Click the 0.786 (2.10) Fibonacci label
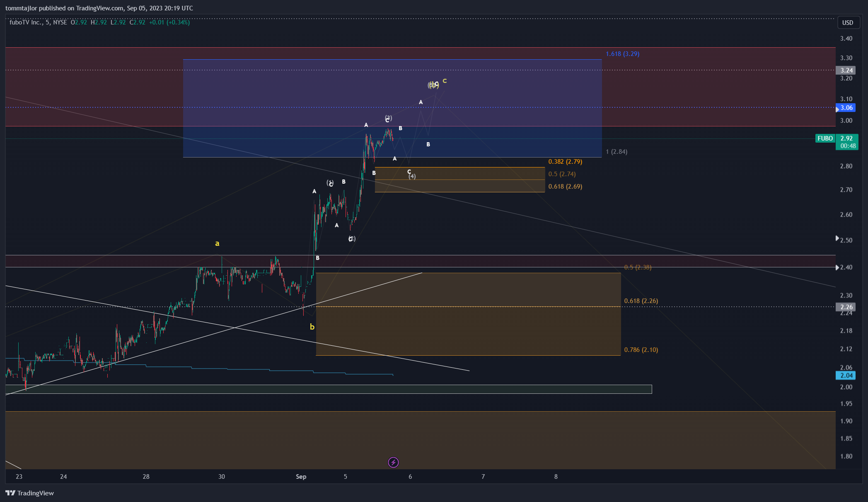 tap(641, 350)
